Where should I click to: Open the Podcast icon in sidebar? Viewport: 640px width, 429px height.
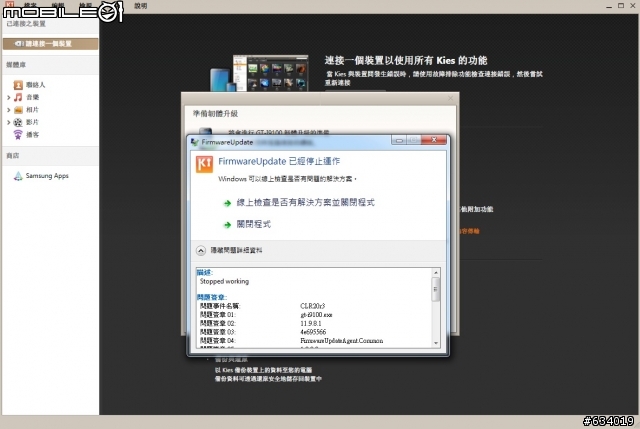point(18,135)
